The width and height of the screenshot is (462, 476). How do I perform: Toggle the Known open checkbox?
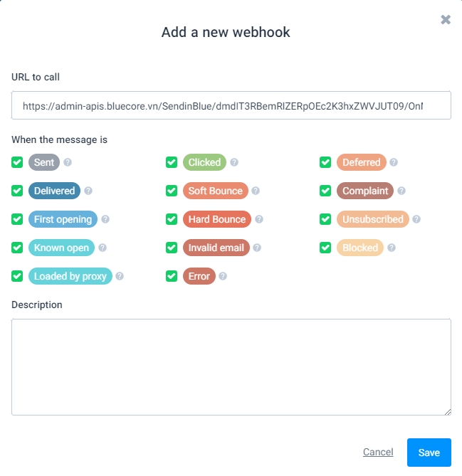[17, 248]
